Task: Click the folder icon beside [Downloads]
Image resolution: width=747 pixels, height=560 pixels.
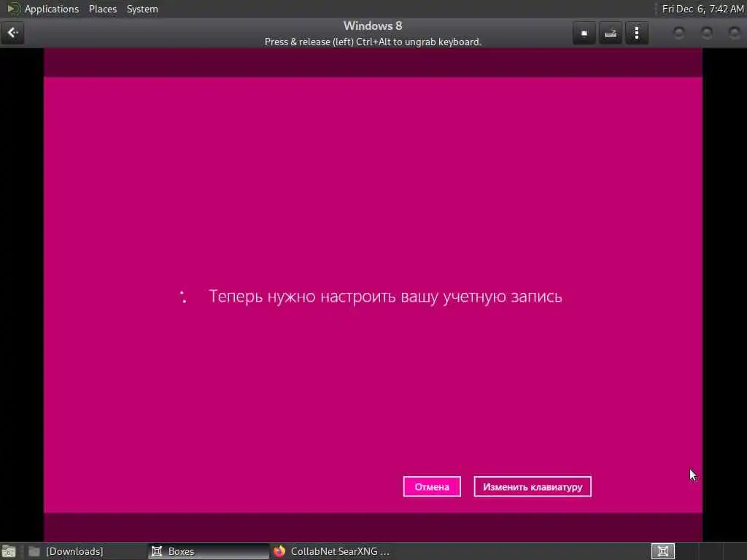Action: [x=34, y=551]
